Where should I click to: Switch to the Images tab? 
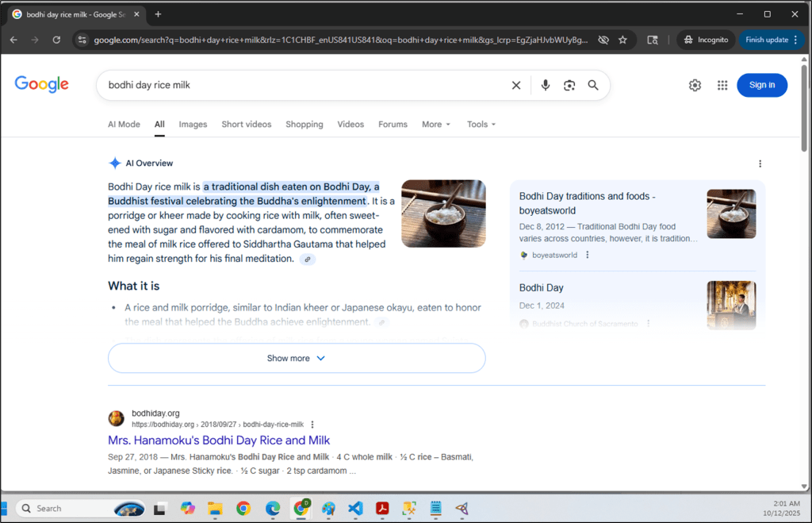tap(193, 125)
